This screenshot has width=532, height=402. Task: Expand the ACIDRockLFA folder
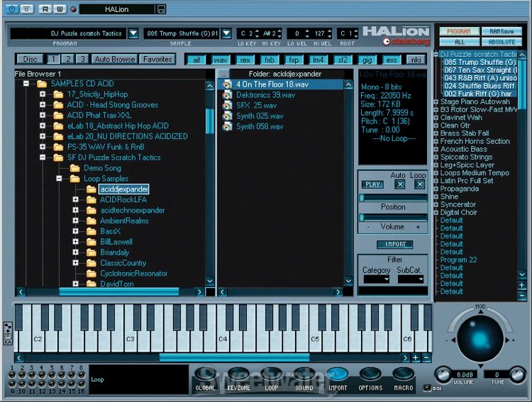pos(76,200)
